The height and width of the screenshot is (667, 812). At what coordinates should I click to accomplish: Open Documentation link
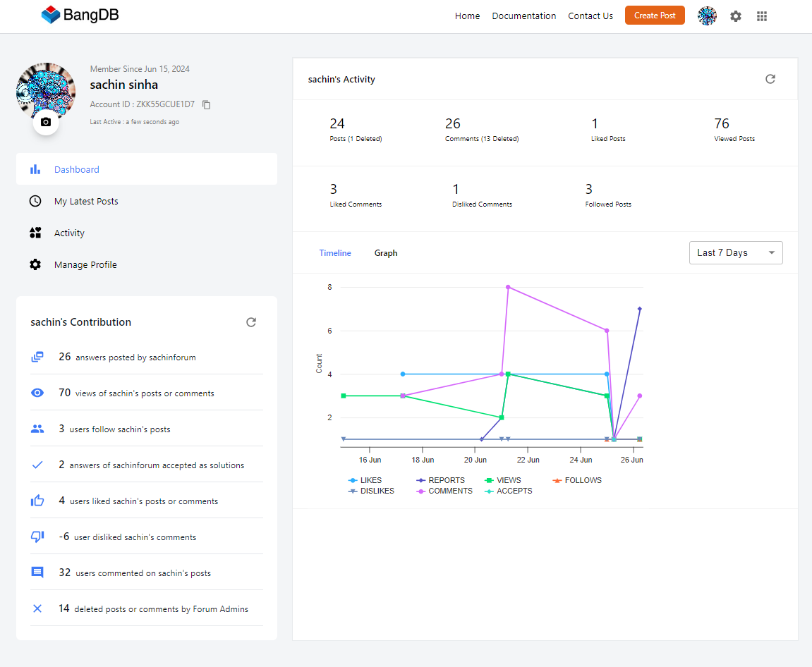pos(523,16)
